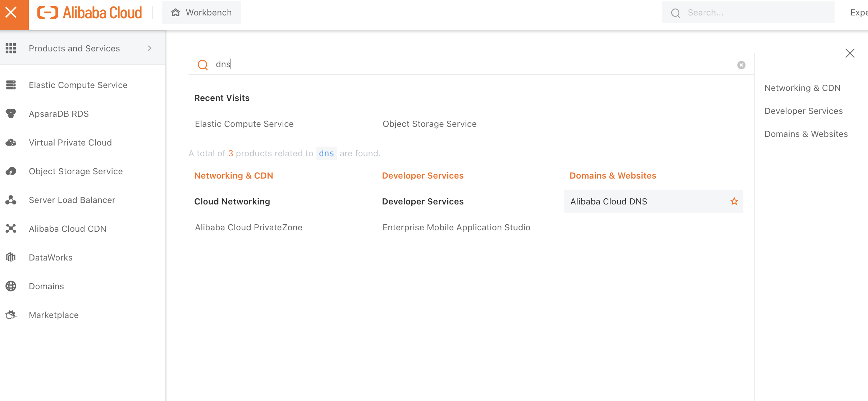
Task: Click the ApsaraDB RDS sidebar icon
Action: coord(11,114)
